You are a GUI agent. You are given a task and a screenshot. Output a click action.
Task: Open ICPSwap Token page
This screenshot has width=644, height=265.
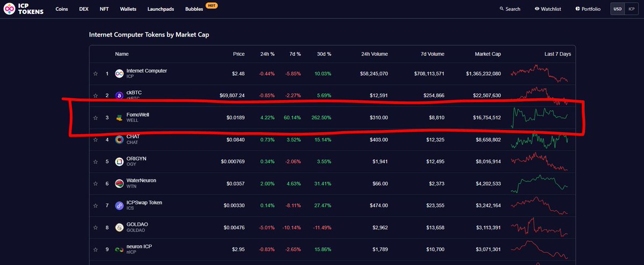tap(144, 203)
